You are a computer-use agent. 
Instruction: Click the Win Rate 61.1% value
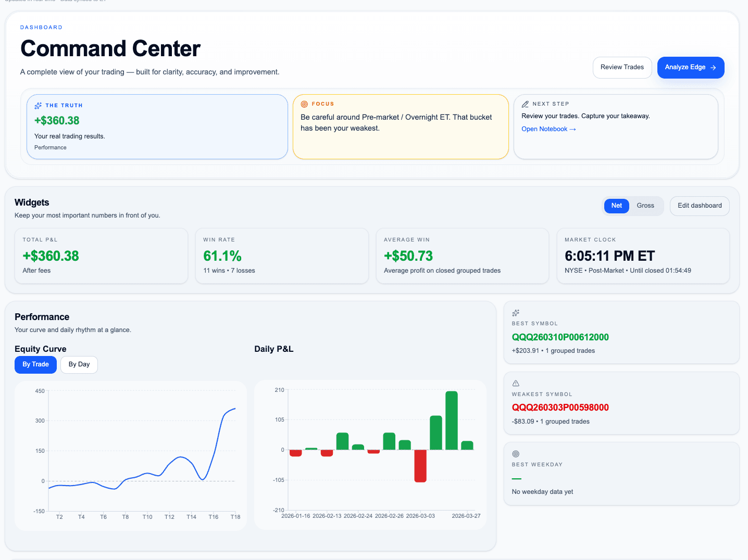222,256
